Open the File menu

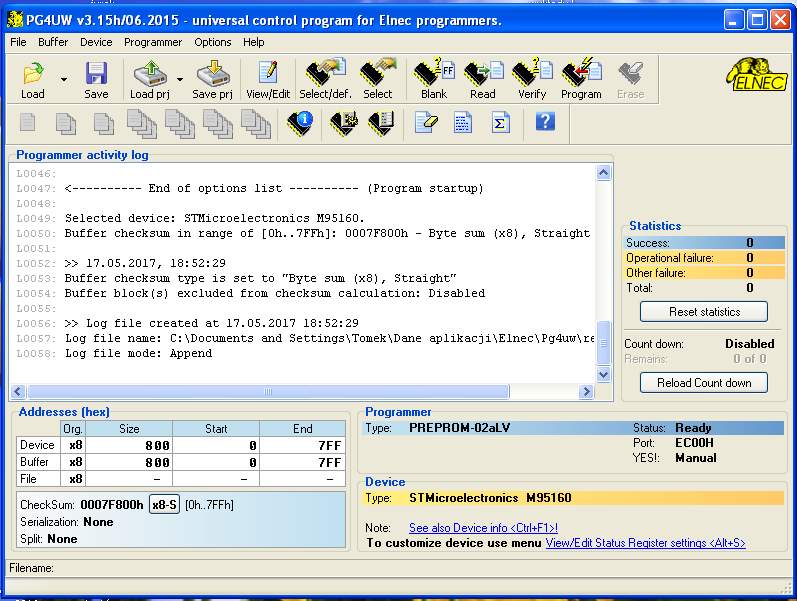point(18,42)
